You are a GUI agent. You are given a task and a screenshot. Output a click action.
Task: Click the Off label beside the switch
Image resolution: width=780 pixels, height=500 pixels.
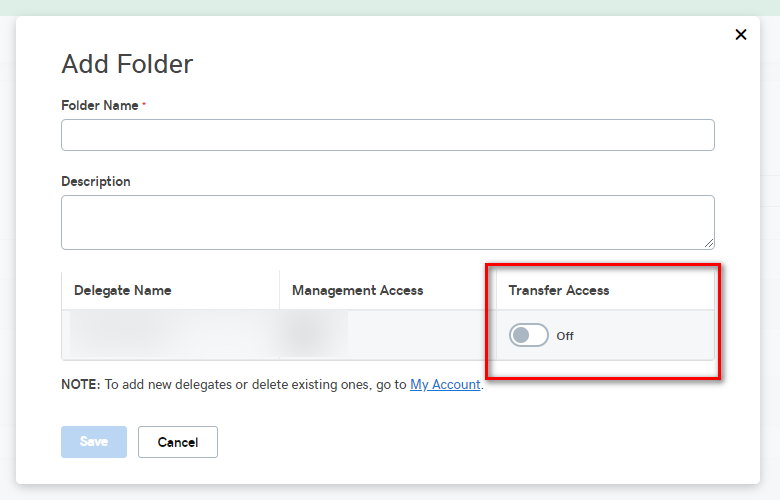(565, 336)
